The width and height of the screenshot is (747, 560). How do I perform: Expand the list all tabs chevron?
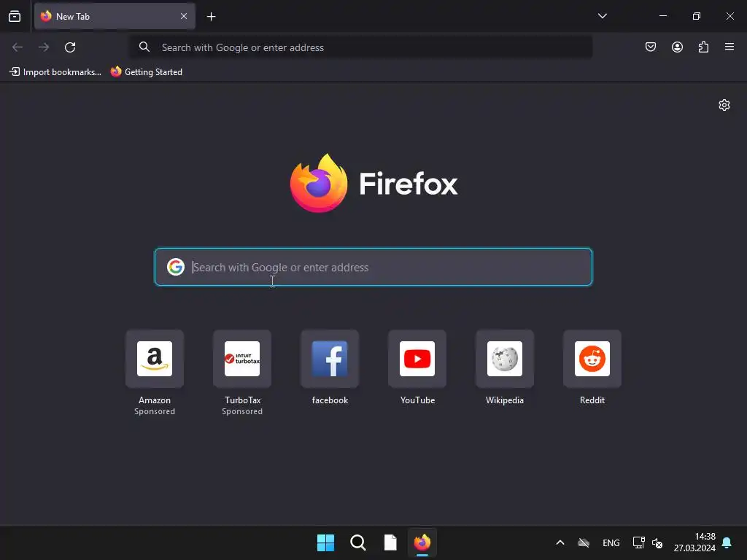602,16
